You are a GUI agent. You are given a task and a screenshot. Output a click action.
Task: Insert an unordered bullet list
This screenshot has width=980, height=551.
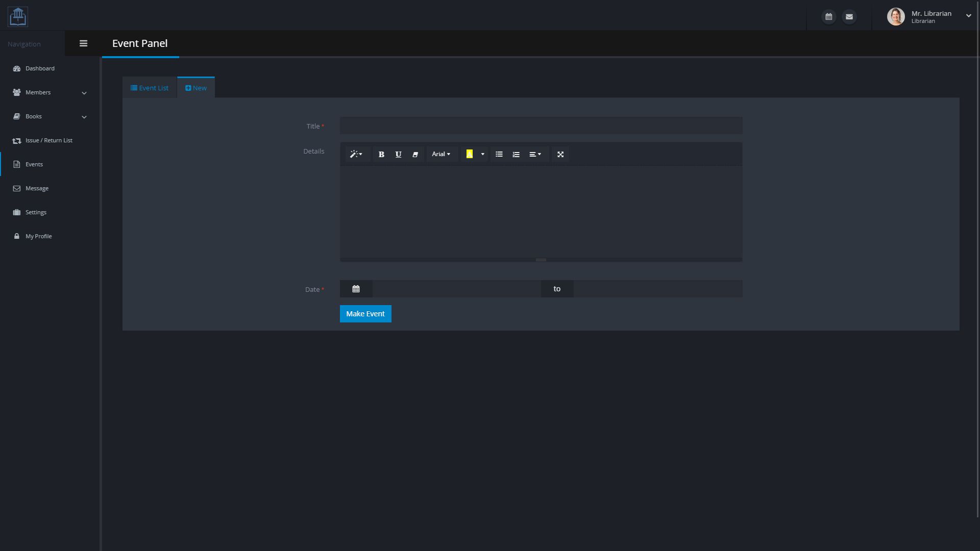click(499, 154)
